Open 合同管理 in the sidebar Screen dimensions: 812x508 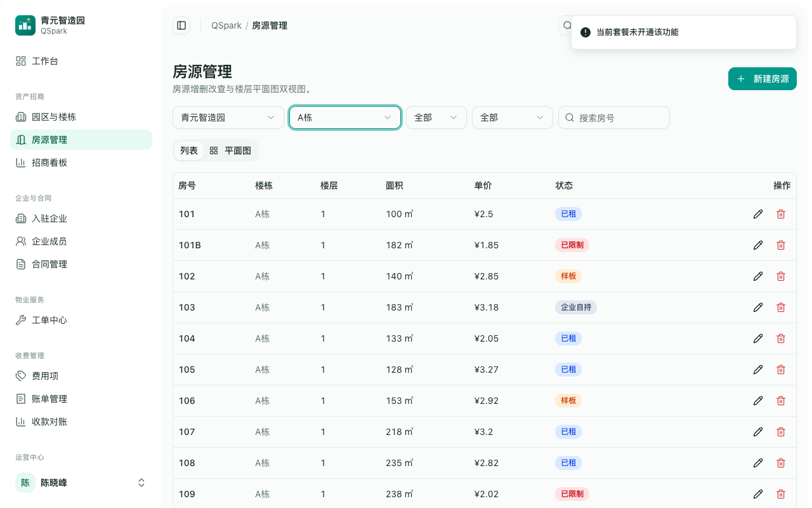pos(81,264)
